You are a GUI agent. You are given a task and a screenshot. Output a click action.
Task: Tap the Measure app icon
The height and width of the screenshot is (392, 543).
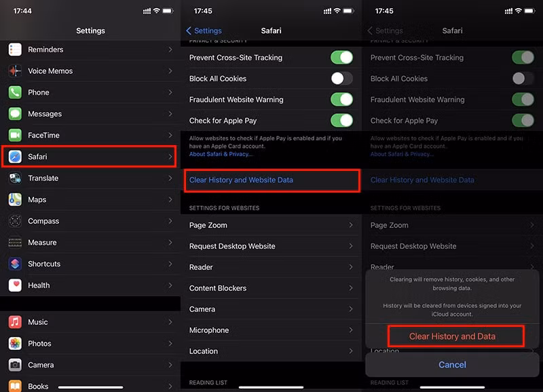click(x=15, y=243)
